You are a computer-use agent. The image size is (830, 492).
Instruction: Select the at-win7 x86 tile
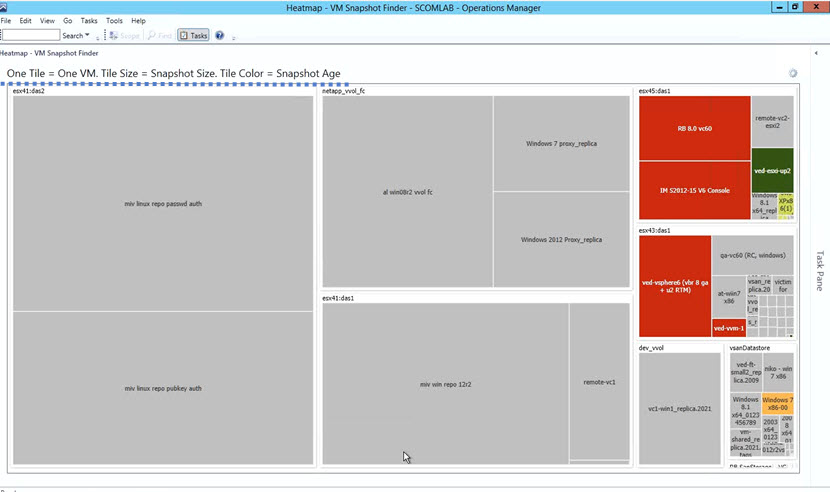tap(729, 297)
